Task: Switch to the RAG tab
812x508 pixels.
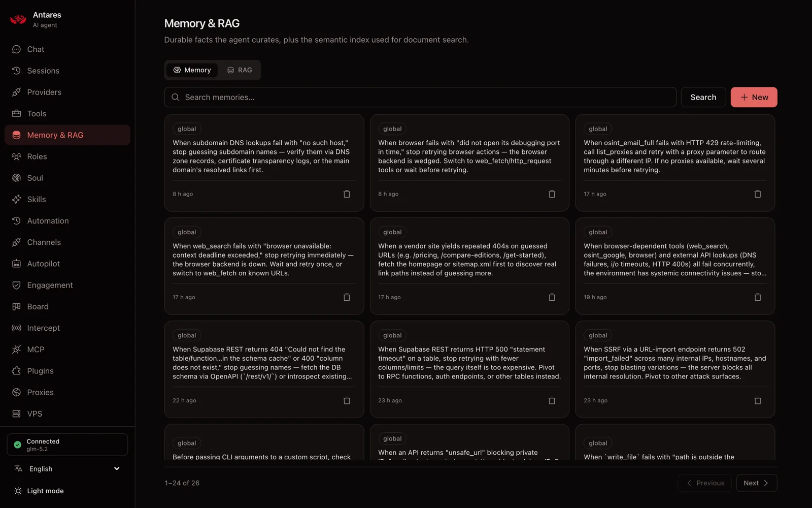Action: point(240,70)
